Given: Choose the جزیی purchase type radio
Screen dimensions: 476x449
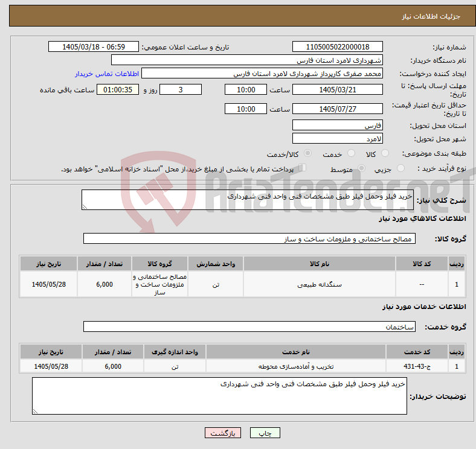Looking at the screenshot, I should [x=400, y=168].
